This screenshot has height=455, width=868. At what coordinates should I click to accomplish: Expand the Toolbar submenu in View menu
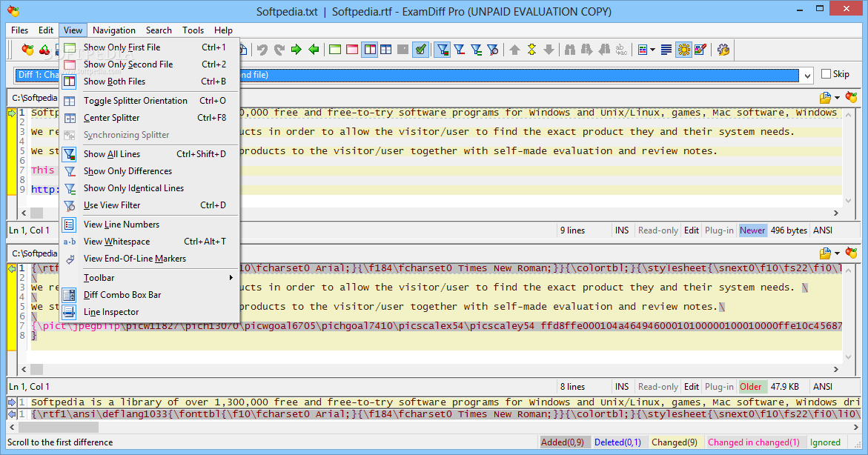pos(150,277)
